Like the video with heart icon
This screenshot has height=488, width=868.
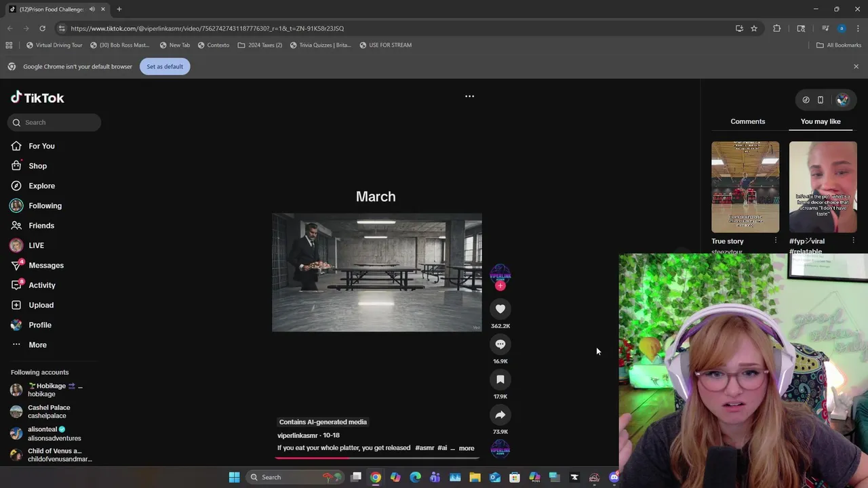pos(500,309)
